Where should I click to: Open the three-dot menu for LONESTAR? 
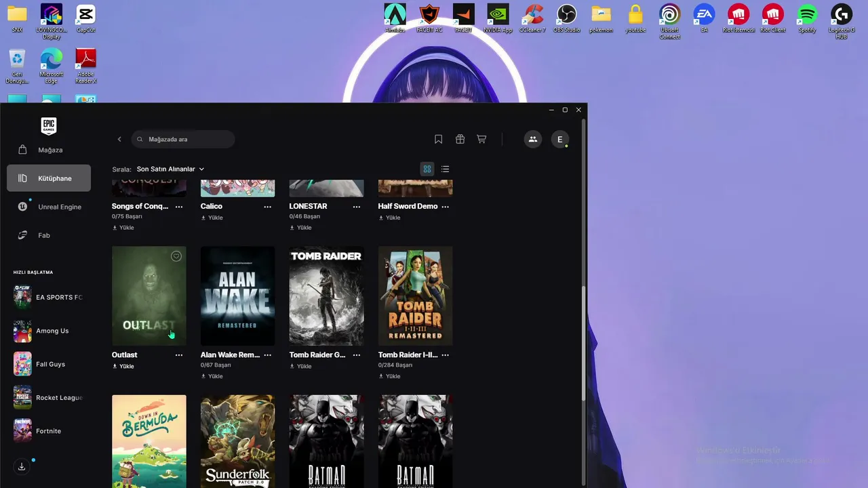(x=357, y=207)
